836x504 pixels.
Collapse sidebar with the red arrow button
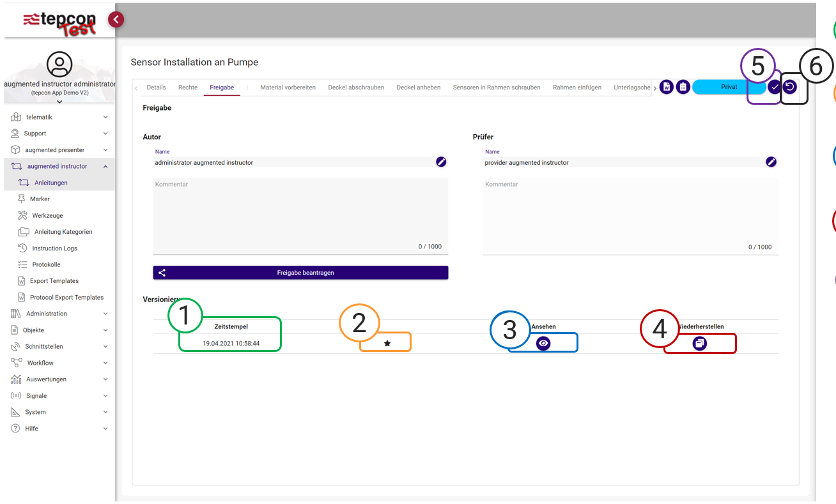(x=116, y=20)
